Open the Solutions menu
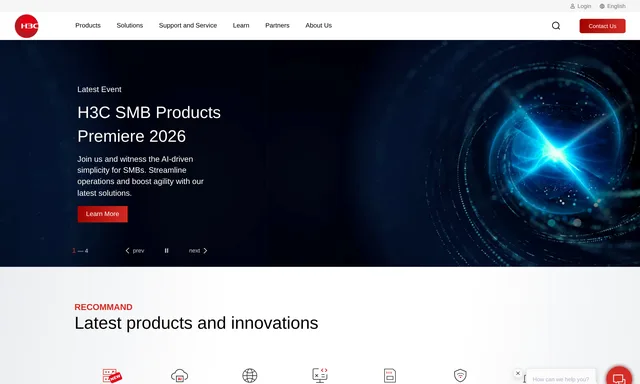Image resolution: width=640 pixels, height=384 pixels. (x=130, y=25)
